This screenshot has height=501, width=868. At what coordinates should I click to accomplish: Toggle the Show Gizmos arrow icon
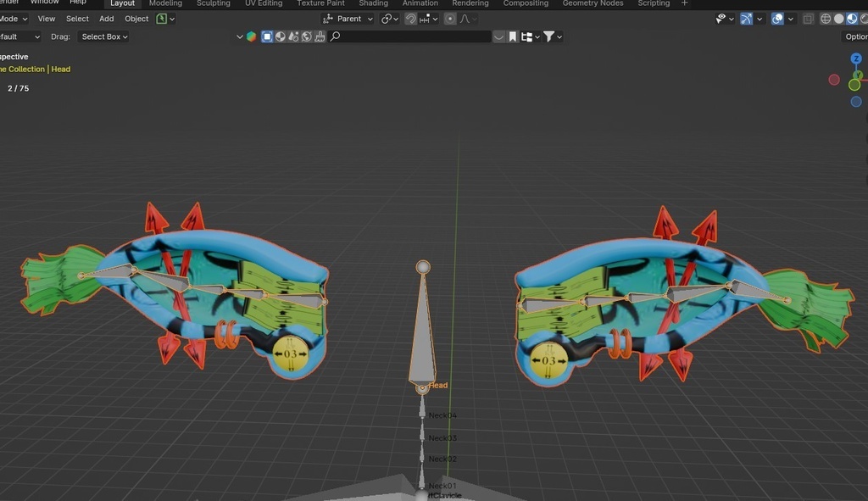click(x=745, y=18)
